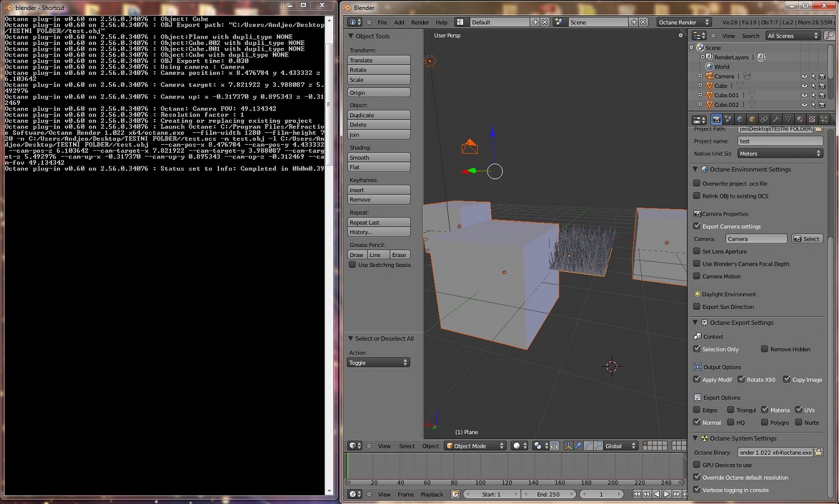Enable Overwrite project .ocs file checkbox
The height and width of the screenshot is (504, 839).
697,183
